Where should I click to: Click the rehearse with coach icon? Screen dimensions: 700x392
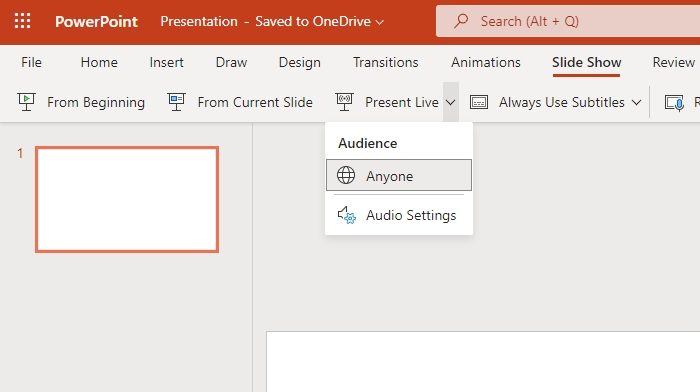(674, 103)
